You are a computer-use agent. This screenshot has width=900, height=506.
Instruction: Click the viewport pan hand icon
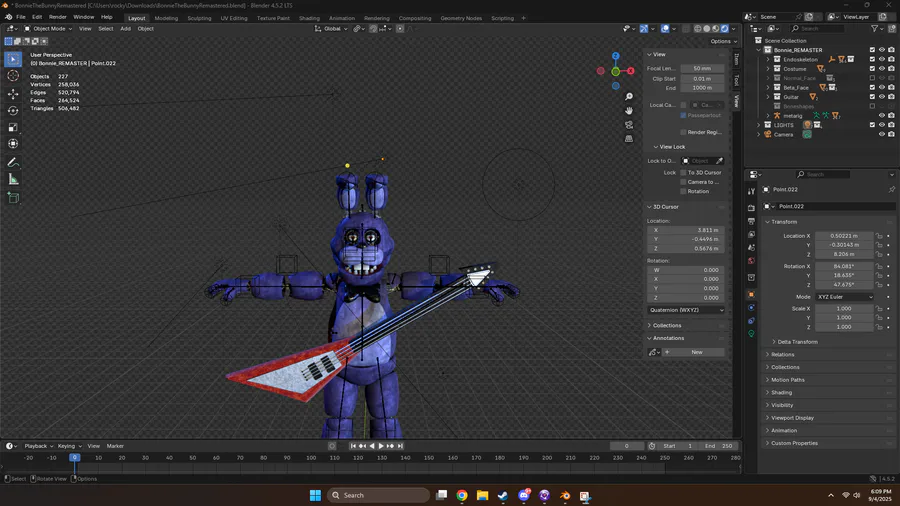[629, 111]
